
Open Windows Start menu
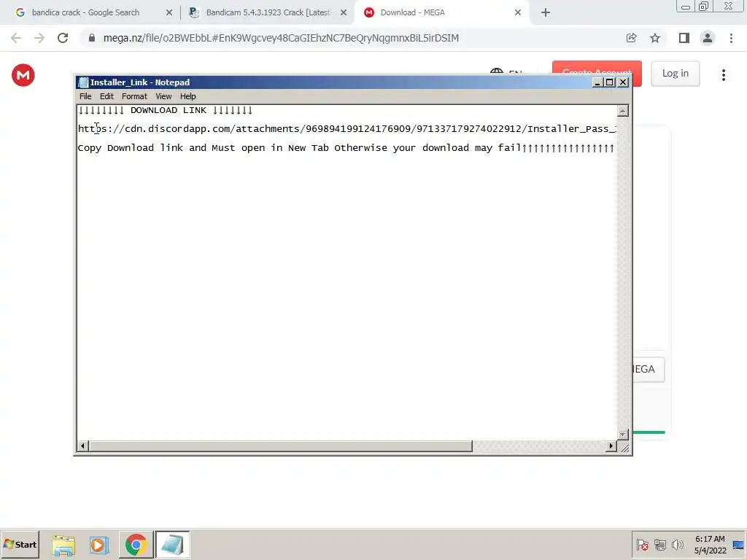pyautogui.click(x=20, y=544)
